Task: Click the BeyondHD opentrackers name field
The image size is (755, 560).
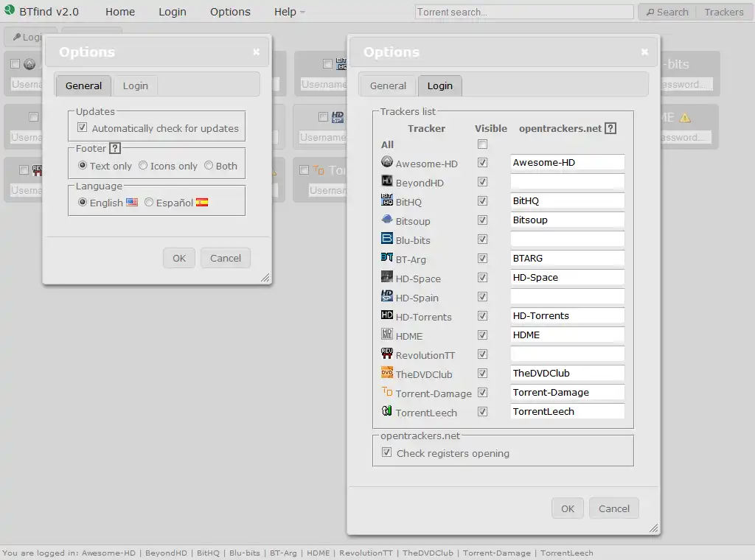Action: (x=567, y=182)
